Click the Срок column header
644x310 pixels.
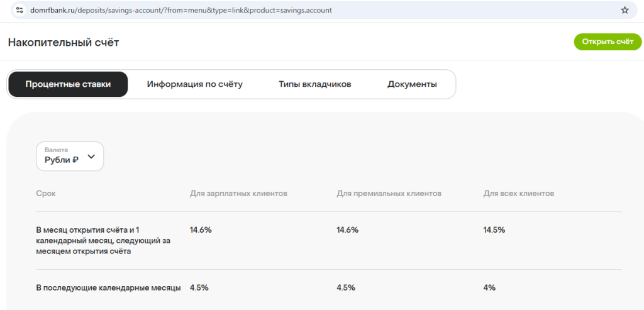(x=46, y=194)
